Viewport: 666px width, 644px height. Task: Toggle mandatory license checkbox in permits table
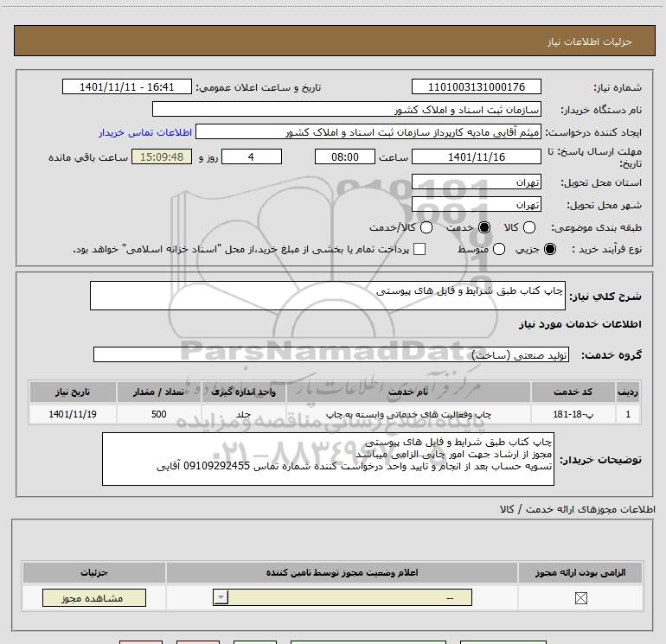click(x=580, y=598)
